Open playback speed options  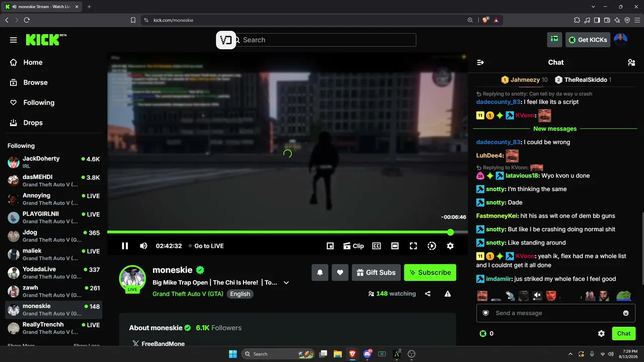pos(432,246)
